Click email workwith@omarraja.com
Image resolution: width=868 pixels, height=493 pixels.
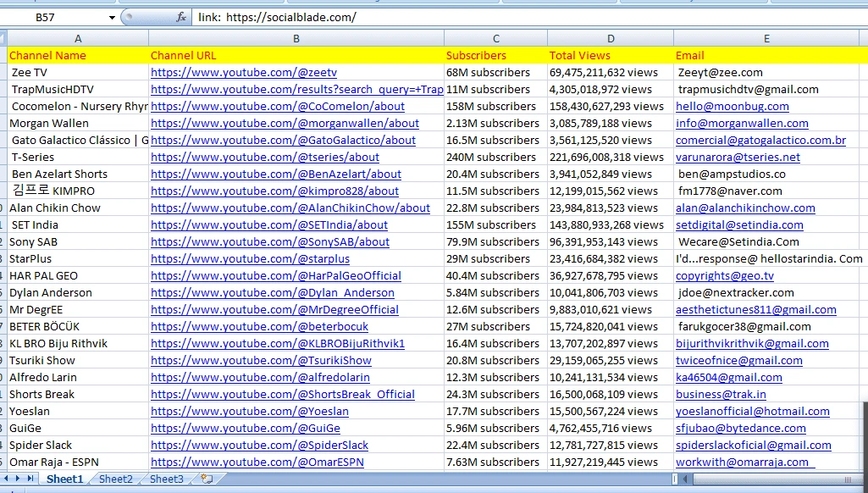745,462
